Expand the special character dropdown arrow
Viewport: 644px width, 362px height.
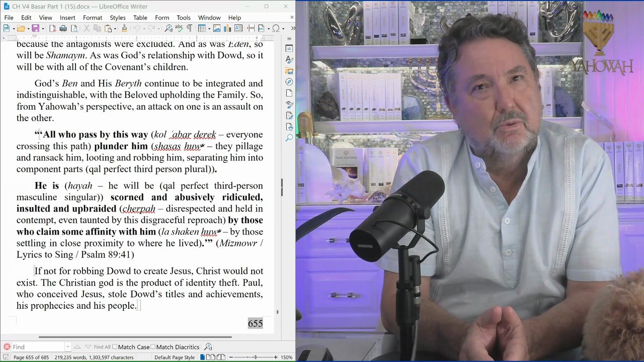coord(283,28)
